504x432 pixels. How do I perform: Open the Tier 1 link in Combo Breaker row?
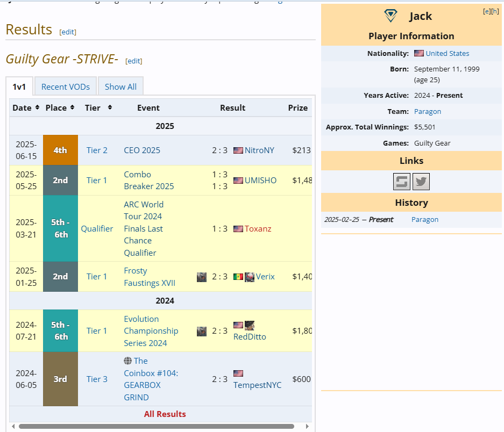pyautogui.click(x=96, y=181)
